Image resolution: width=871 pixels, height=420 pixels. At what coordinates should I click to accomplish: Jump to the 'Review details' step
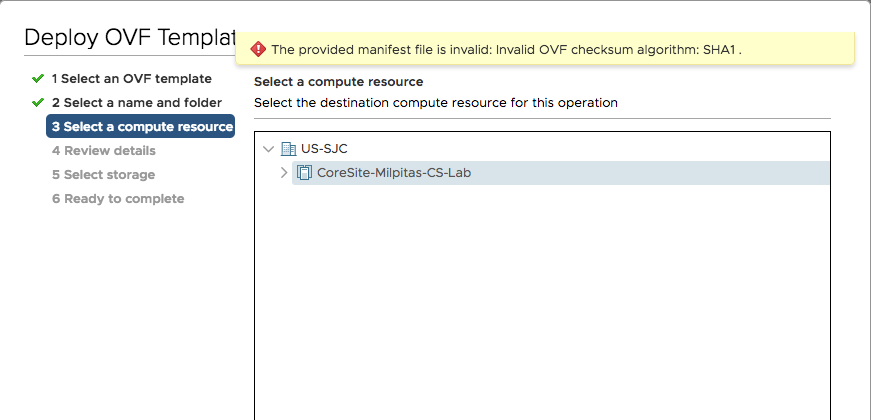pos(103,150)
